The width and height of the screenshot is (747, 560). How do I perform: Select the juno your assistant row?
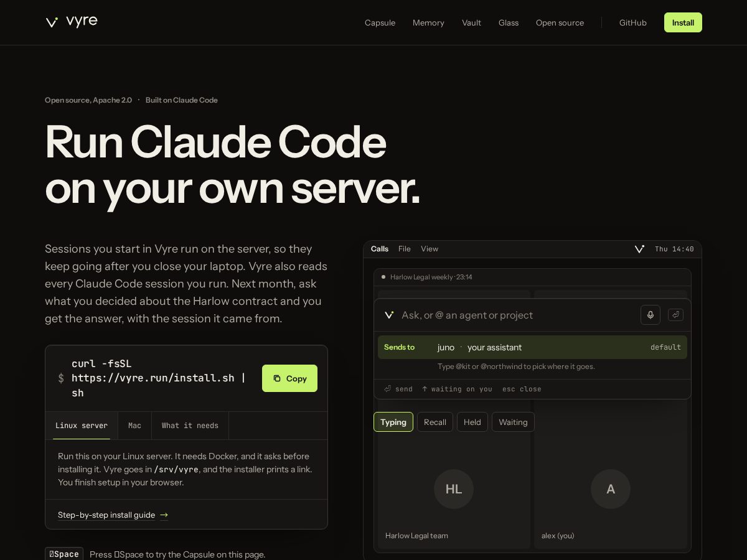[532, 347]
